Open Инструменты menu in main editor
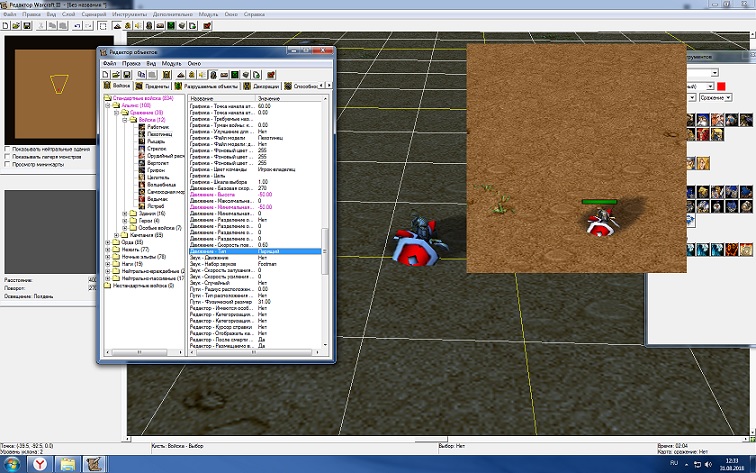The image size is (756, 473). [129, 14]
